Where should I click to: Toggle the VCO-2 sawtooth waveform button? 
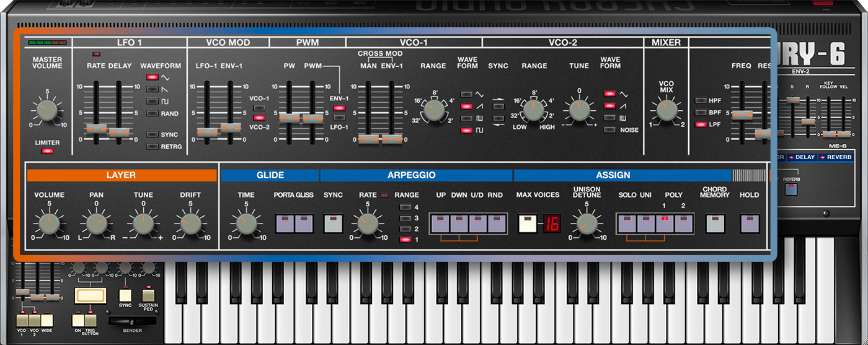pos(610,106)
